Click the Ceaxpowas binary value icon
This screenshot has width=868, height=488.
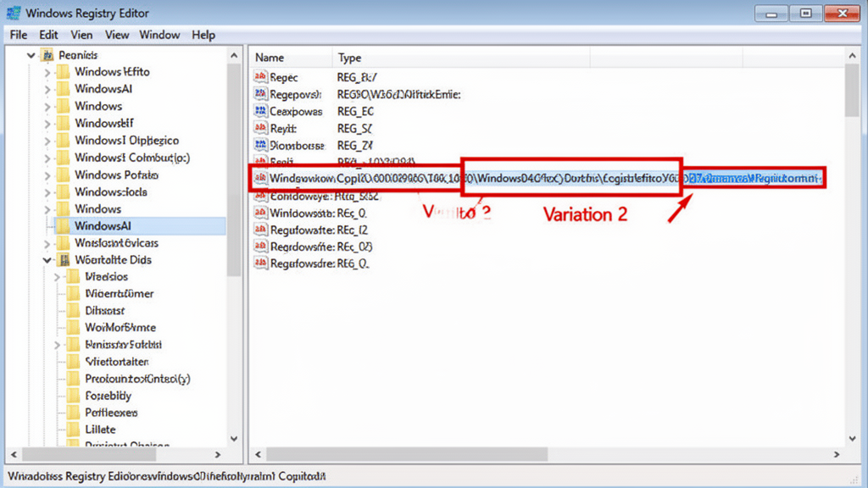click(260, 111)
